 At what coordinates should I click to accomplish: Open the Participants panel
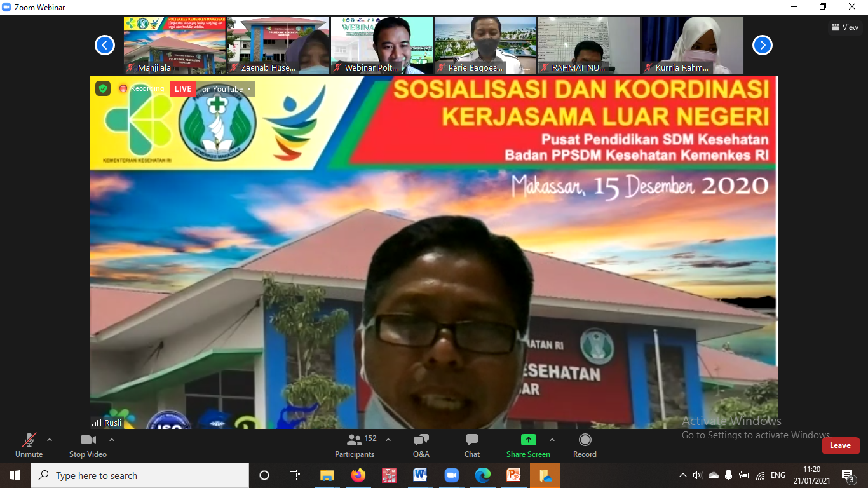[x=355, y=445]
